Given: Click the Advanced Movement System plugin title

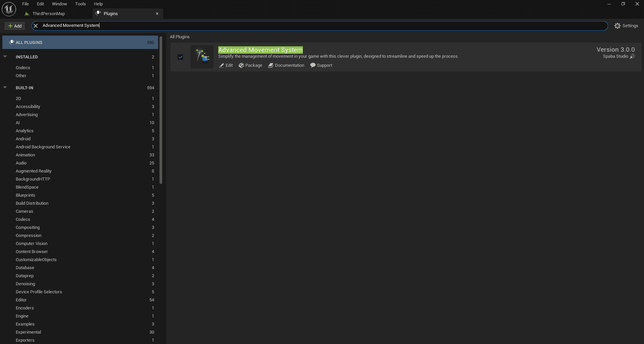Looking at the screenshot, I should click(260, 50).
